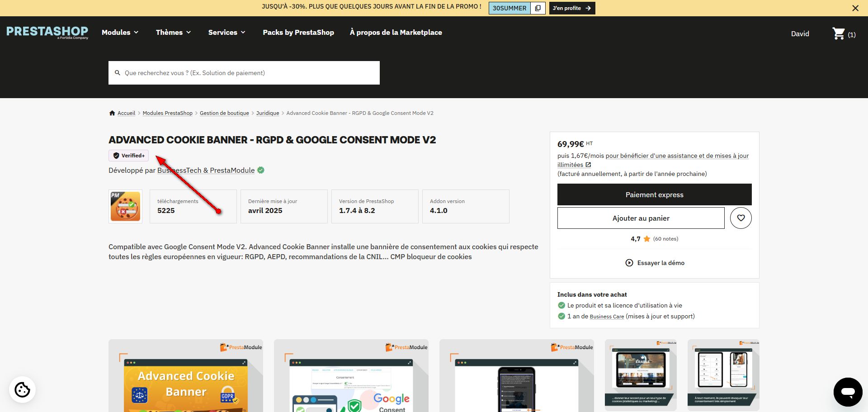Screen dimensions: 868x412
Task: Open the shopping cart icon
Action: 839,33
